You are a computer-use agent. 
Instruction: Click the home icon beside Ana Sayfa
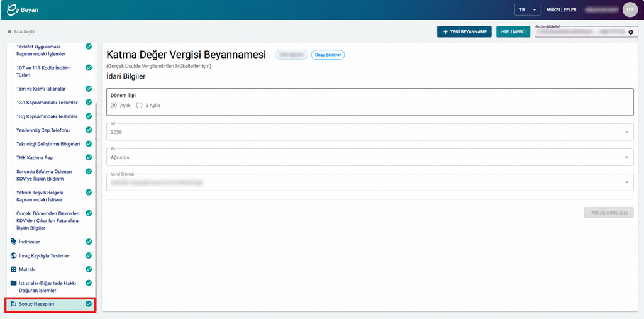point(9,31)
